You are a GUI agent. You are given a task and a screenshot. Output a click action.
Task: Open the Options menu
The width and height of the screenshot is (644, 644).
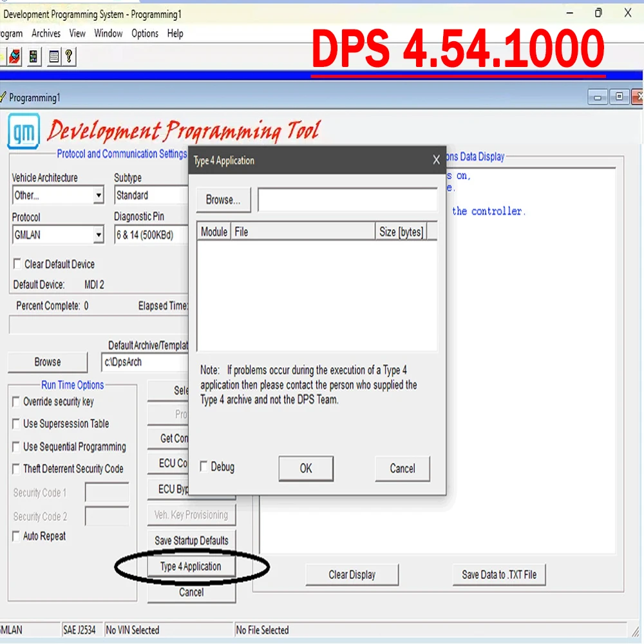click(144, 33)
